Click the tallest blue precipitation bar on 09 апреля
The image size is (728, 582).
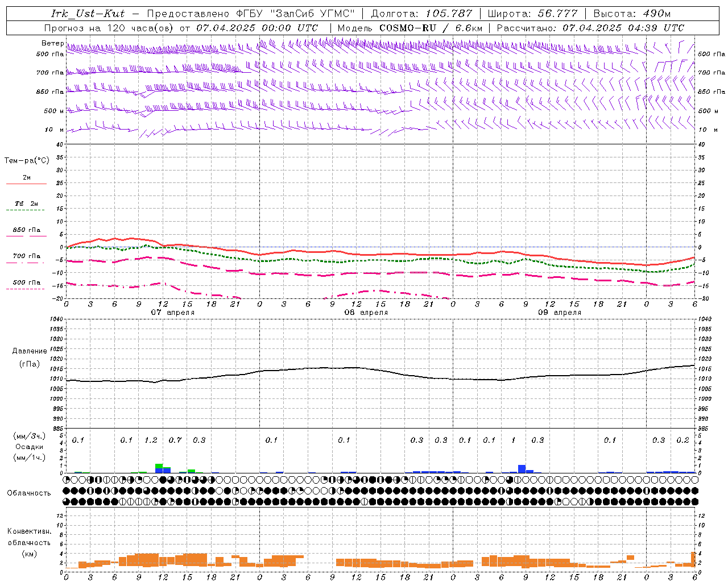522,469
